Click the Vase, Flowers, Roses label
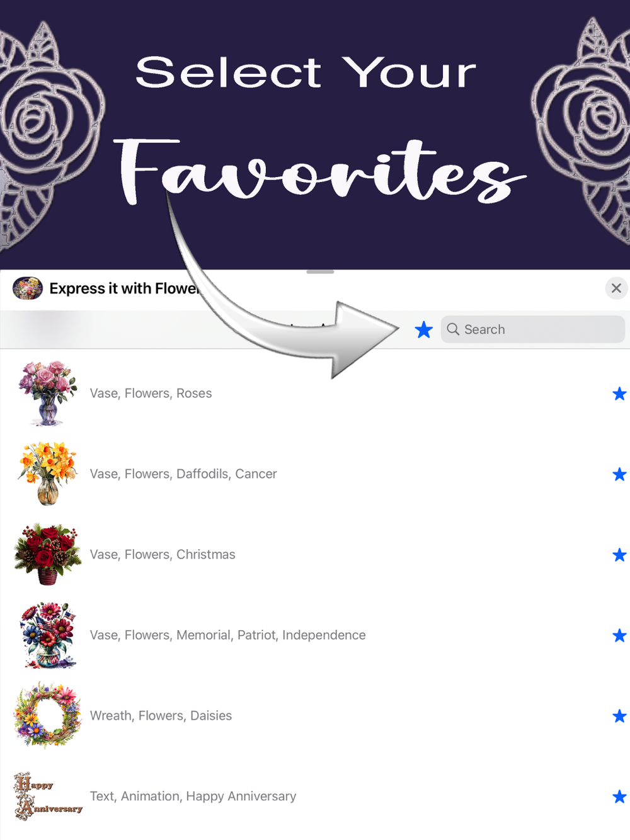 click(x=151, y=393)
